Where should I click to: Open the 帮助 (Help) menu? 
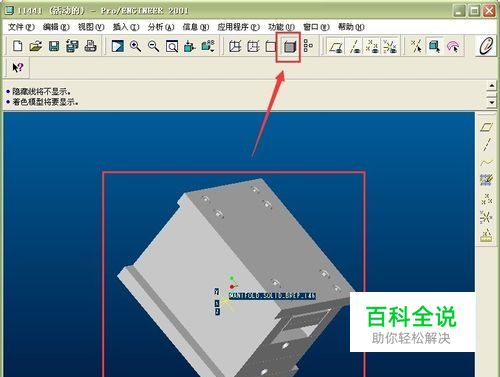point(351,27)
